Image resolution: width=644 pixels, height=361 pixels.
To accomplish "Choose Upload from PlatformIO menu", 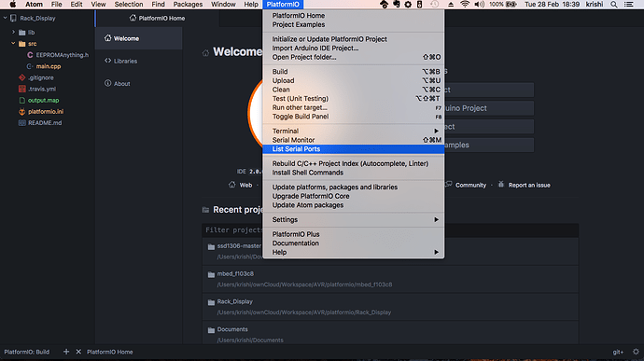I will 353,80.
